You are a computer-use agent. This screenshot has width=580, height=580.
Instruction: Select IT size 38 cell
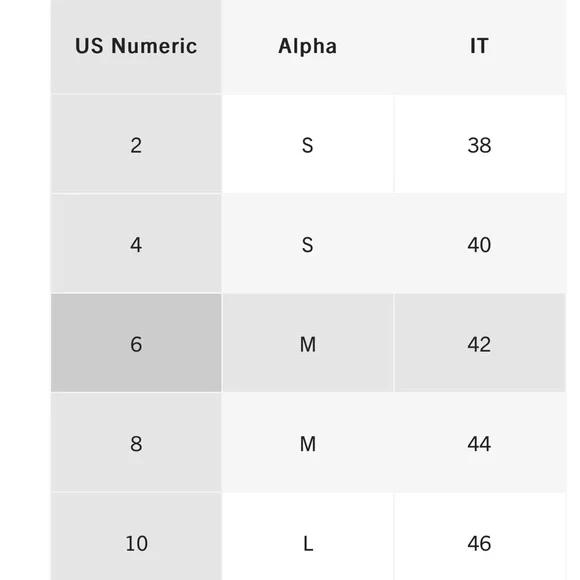pyautogui.click(x=480, y=144)
